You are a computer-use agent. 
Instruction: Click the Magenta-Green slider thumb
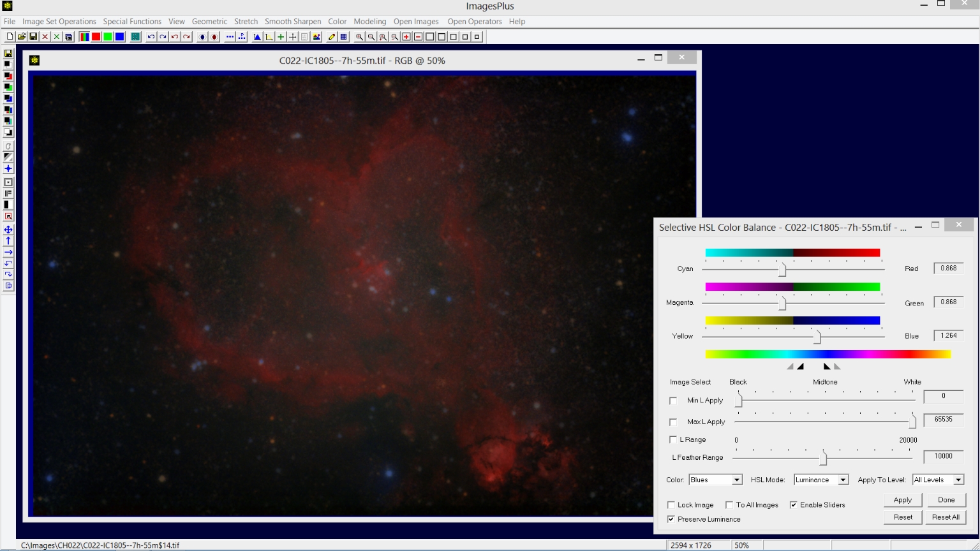[x=782, y=304]
